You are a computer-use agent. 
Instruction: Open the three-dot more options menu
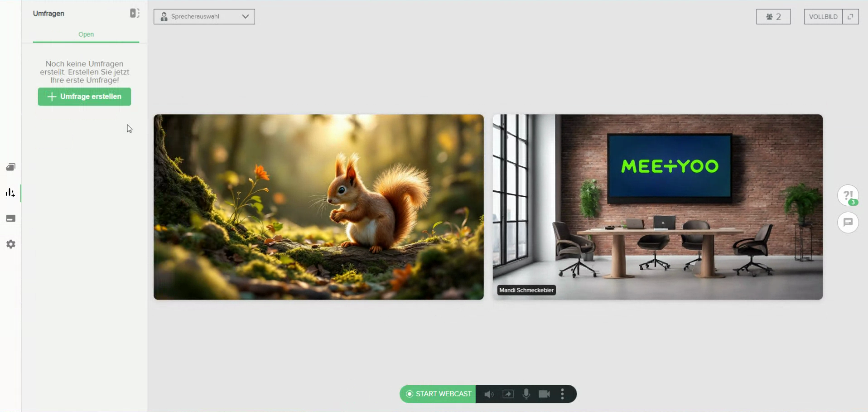click(x=562, y=394)
